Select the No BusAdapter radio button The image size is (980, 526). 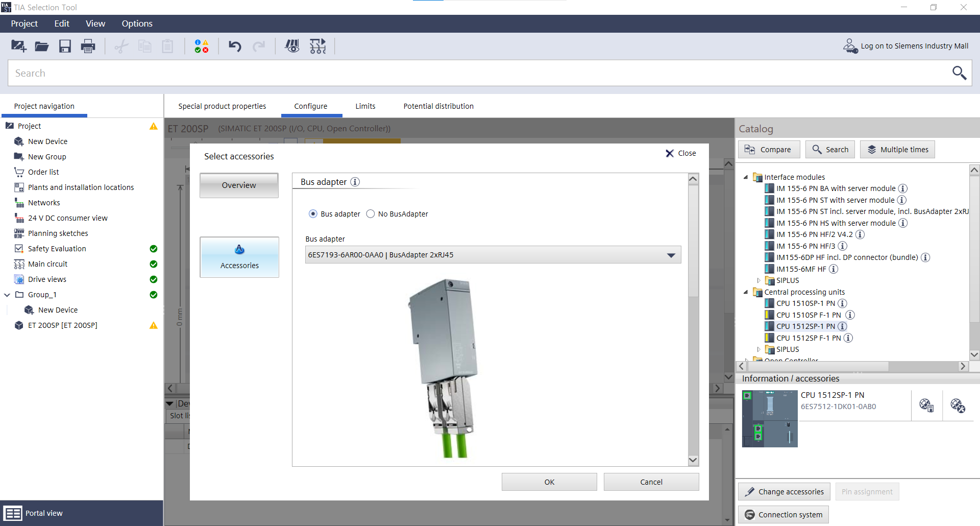371,214
